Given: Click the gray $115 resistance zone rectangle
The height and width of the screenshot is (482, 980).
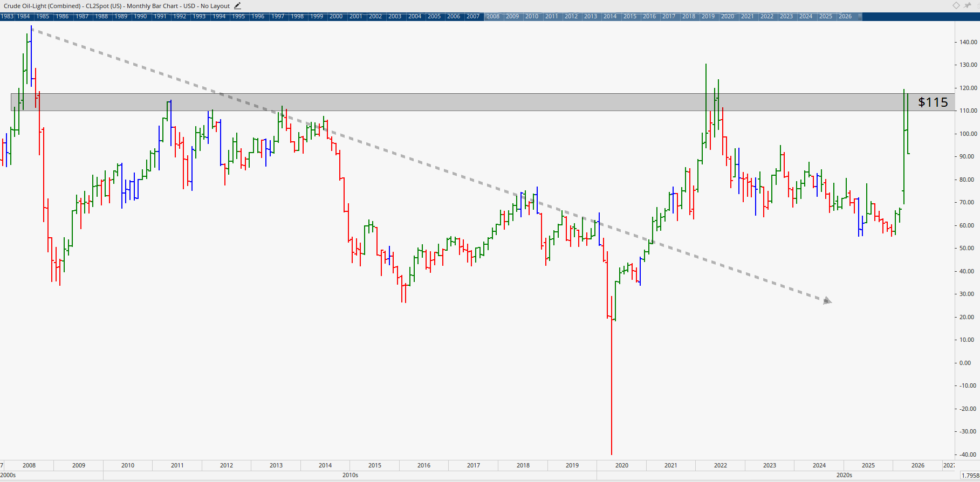Looking at the screenshot, I should click(x=483, y=102).
